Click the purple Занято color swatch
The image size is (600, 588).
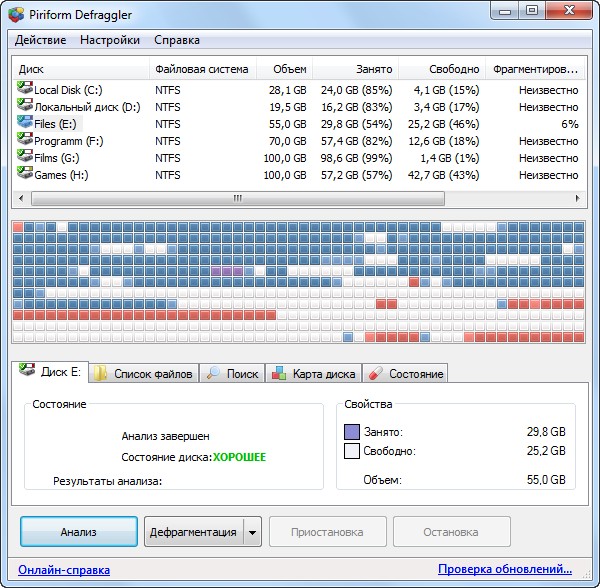point(351,432)
